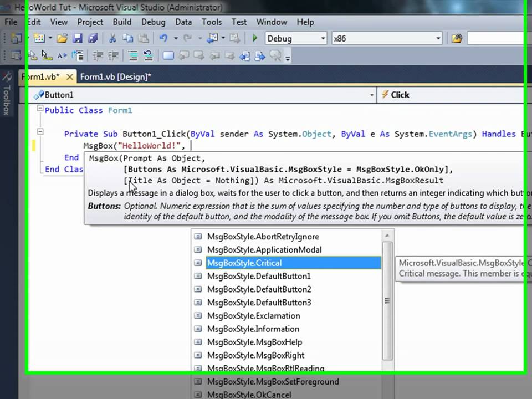Click the Display Quick Info icon
The height and width of the screenshot is (399, 532).
click(x=47, y=55)
